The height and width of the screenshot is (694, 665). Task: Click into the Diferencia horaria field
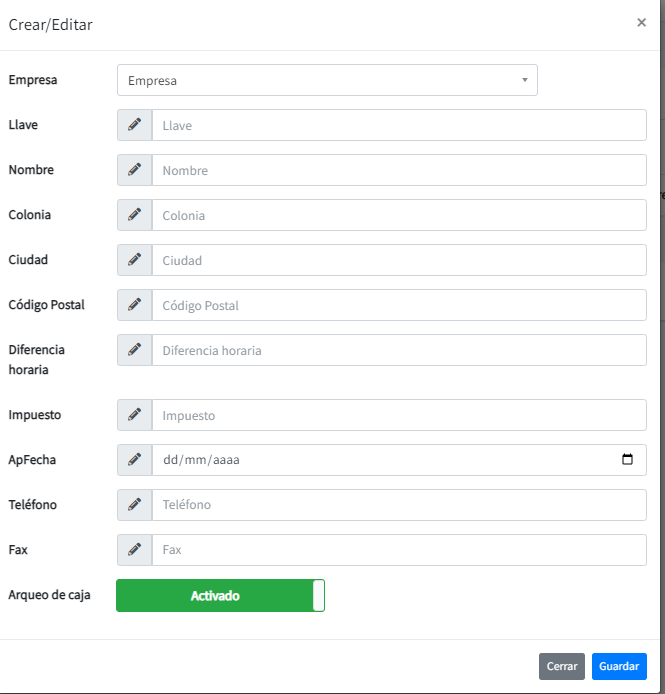(x=399, y=350)
